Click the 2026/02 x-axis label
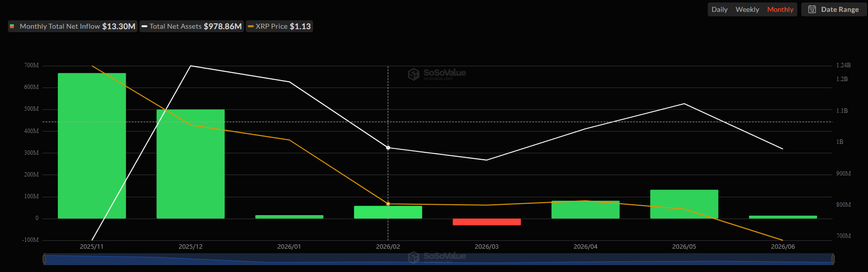The width and height of the screenshot is (868, 272). pos(388,247)
